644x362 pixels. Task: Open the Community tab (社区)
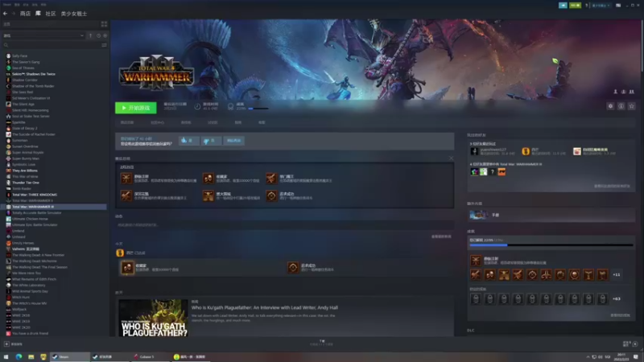51,14
